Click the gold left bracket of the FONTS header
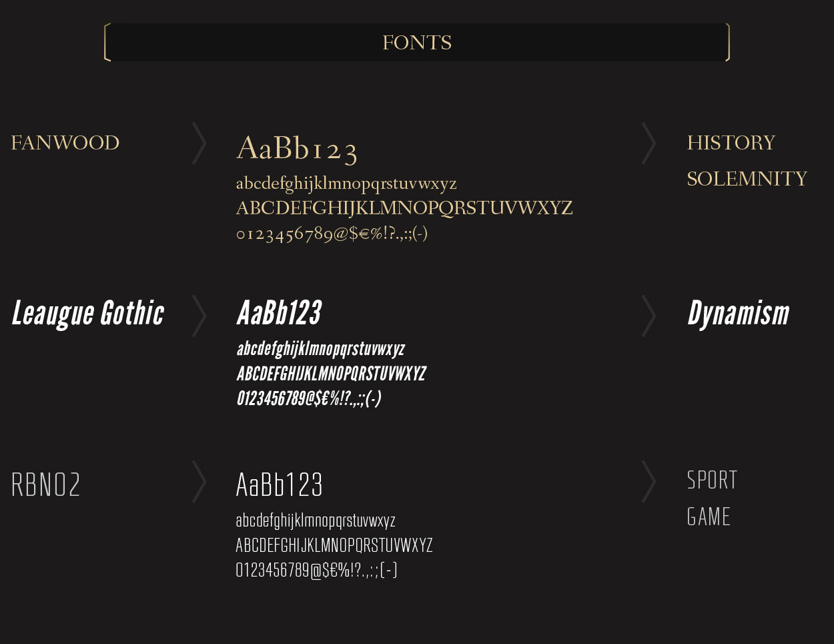Image resolution: width=834 pixels, height=644 pixels. (107, 43)
